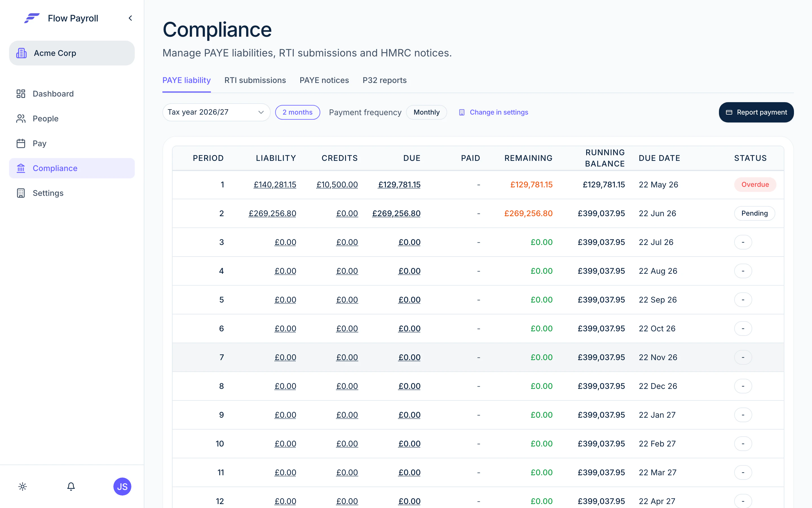Click due date 22 May 26
This screenshot has width=812, height=508.
pyautogui.click(x=658, y=185)
